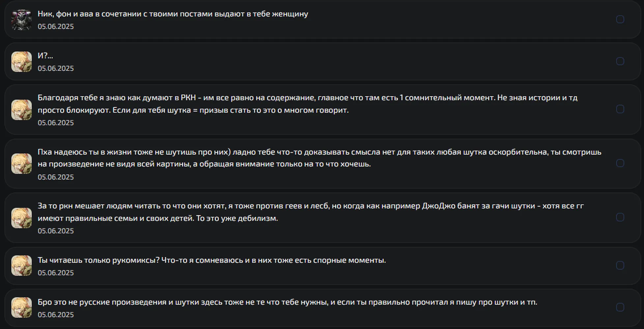Click the dark armored avatar on first comment

[x=21, y=20]
